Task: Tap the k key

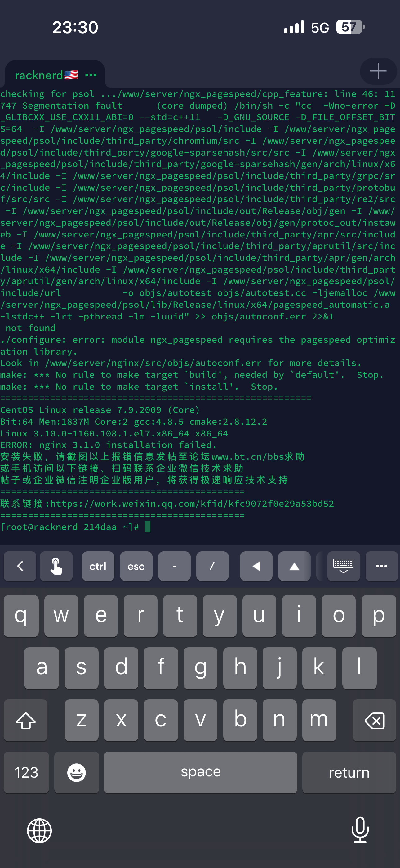Action: point(319,668)
